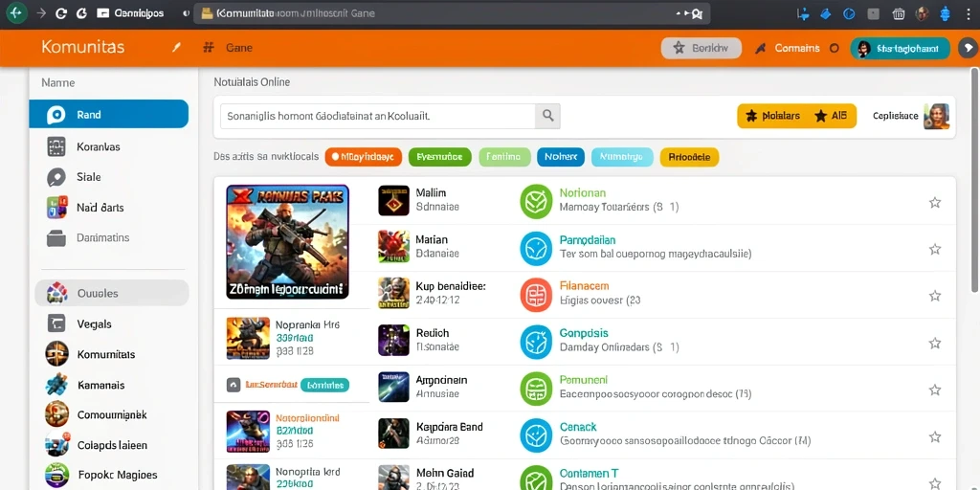Star the Pomuneni row
Image resolution: width=980 pixels, height=490 pixels.
935,390
